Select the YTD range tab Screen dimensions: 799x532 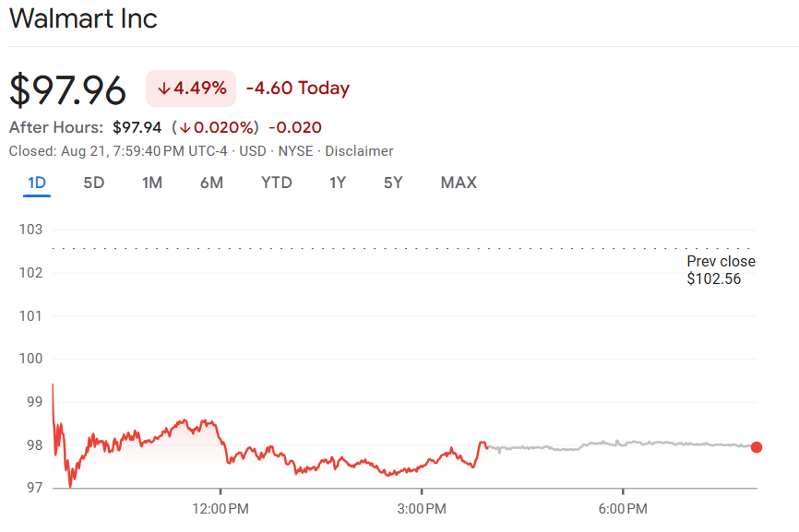(277, 183)
